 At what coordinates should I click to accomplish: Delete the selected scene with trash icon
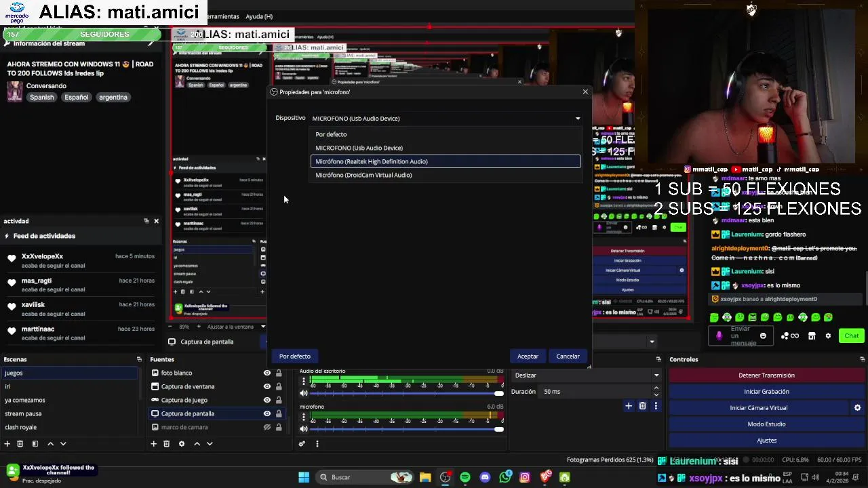(x=20, y=444)
